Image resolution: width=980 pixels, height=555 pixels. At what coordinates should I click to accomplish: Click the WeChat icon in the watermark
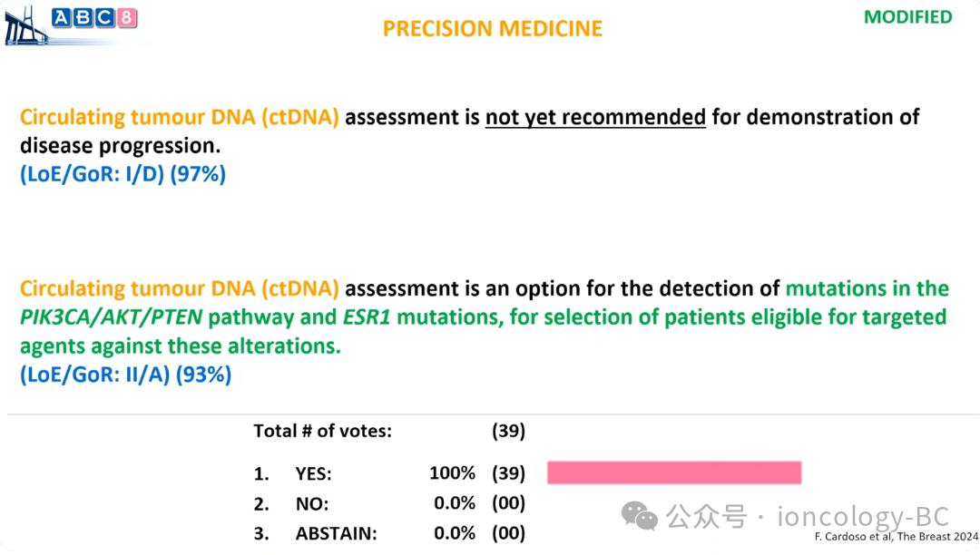[x=639, y=518]
